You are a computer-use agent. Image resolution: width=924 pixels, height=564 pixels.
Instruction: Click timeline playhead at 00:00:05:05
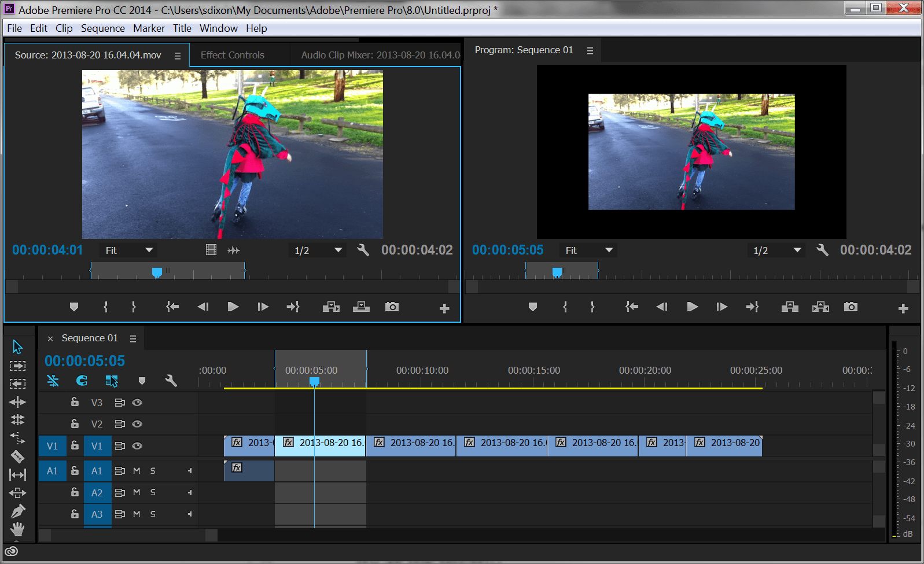click(314, 382)
